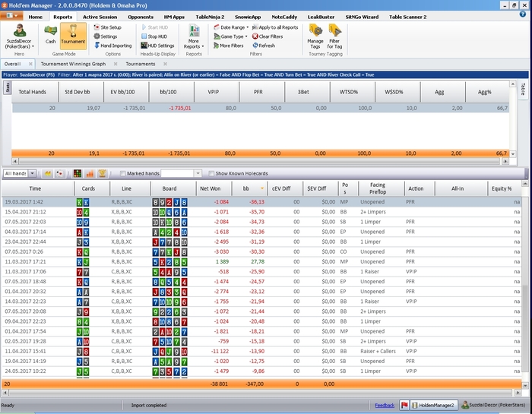Click the trophy icon in the hands toolbar

(102, 174)
